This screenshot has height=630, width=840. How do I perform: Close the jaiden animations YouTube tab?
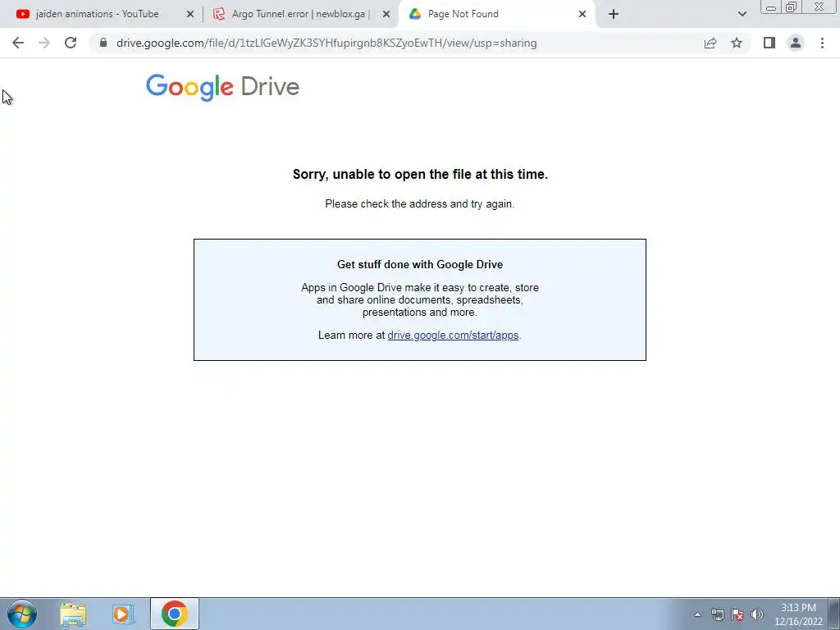click(190, 14)
